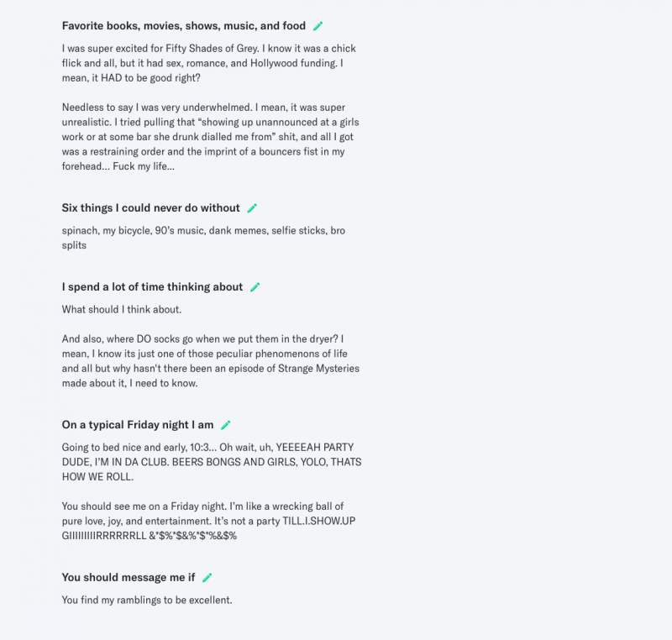672x640 pixels.
Task: Click the 'You should message me if' heading
Action: [128, 578]
